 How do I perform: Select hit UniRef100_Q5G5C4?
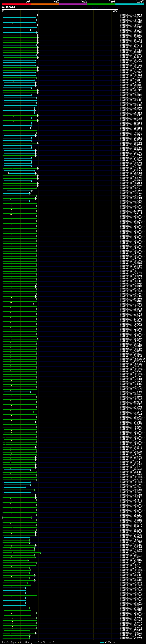(131, 198)
